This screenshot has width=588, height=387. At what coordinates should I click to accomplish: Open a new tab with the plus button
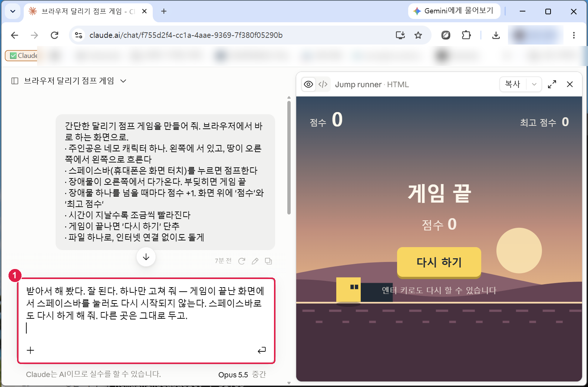click(164, 11)
